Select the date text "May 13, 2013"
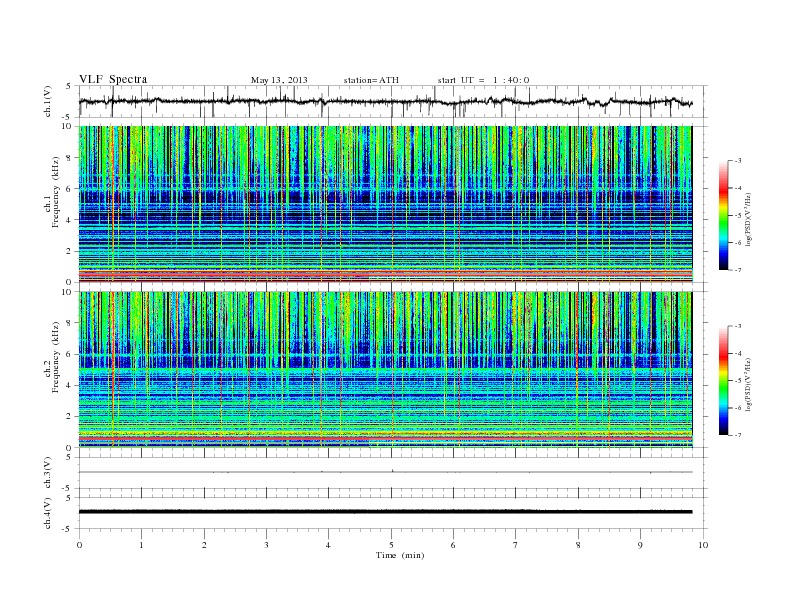The width and height of the screenshot is (792, 612). (279, 80)
